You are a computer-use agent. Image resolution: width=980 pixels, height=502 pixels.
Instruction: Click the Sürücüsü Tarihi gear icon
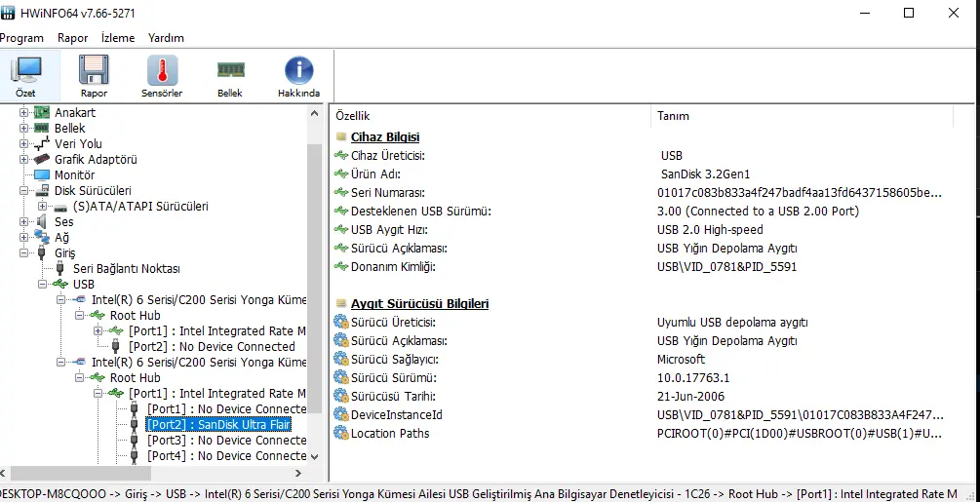pos(340,396)
